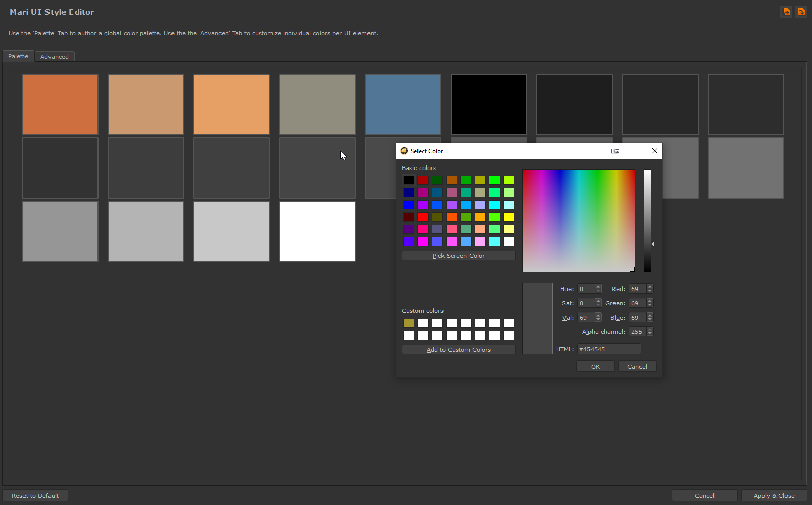Click the Red value field
This screenshot has width=812, height=505.
[637, 289]
